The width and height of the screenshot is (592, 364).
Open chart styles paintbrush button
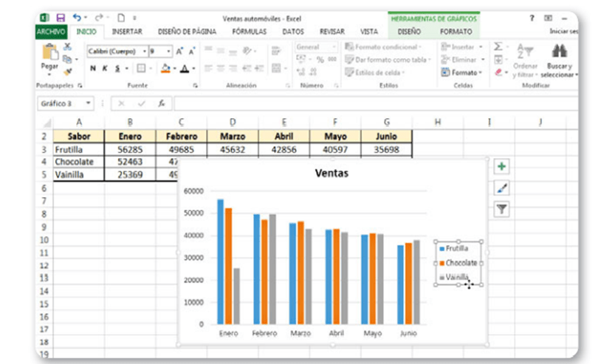tap(502, 188)
